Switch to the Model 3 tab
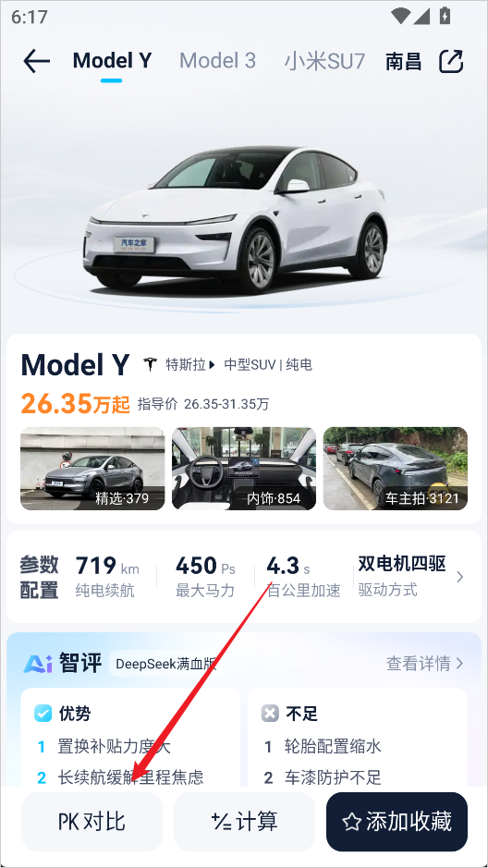This screenshot has width=488, height=868. 217,61
